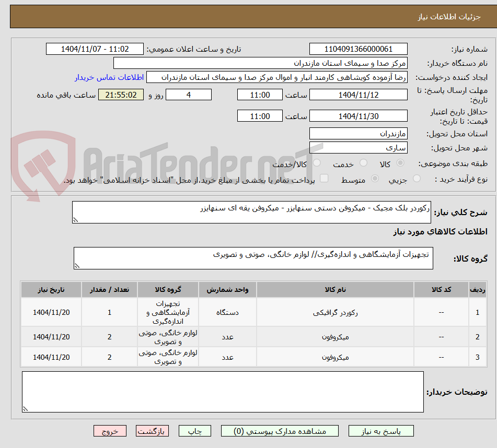
Task: Click the need number field 1104091366000061
Action: click(x=358, y=49)
